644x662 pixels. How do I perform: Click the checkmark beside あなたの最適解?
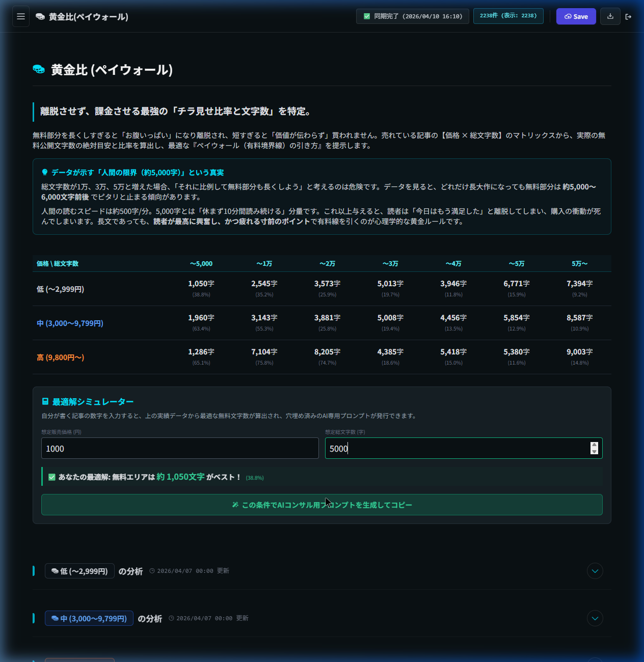pyautogui.click(x=51, y=477)
